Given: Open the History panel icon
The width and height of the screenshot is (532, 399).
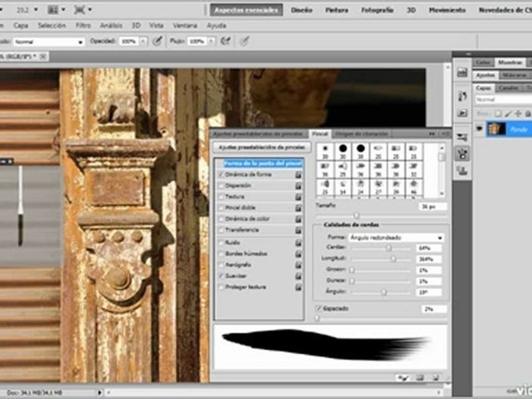Looking at the screenshot, I should [462, 96].
